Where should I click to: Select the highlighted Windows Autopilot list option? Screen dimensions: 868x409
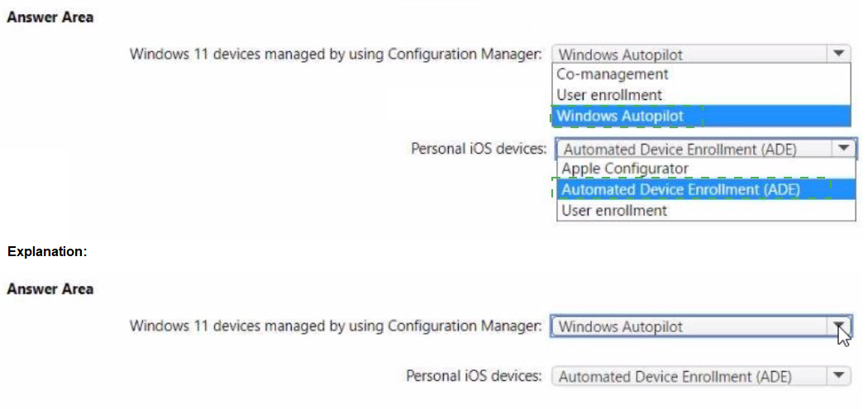pyautogui.click(x=701, y=117)
